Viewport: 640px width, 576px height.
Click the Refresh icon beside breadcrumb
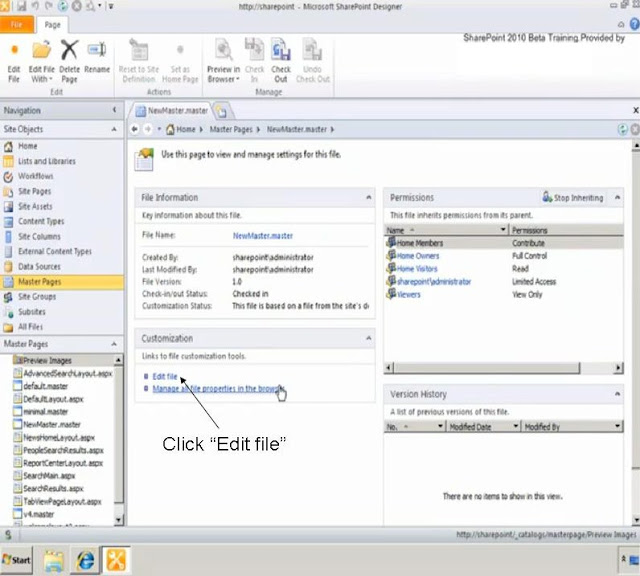coord(622,129)
